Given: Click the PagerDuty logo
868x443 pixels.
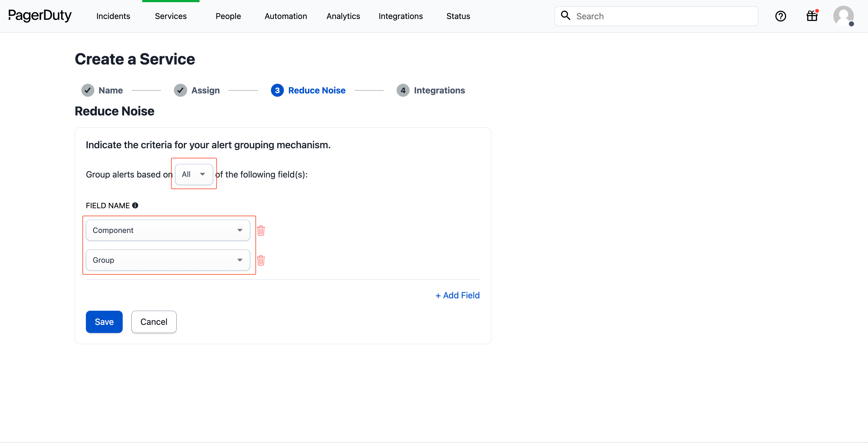Looking at the screenshot, I should 40,15.
